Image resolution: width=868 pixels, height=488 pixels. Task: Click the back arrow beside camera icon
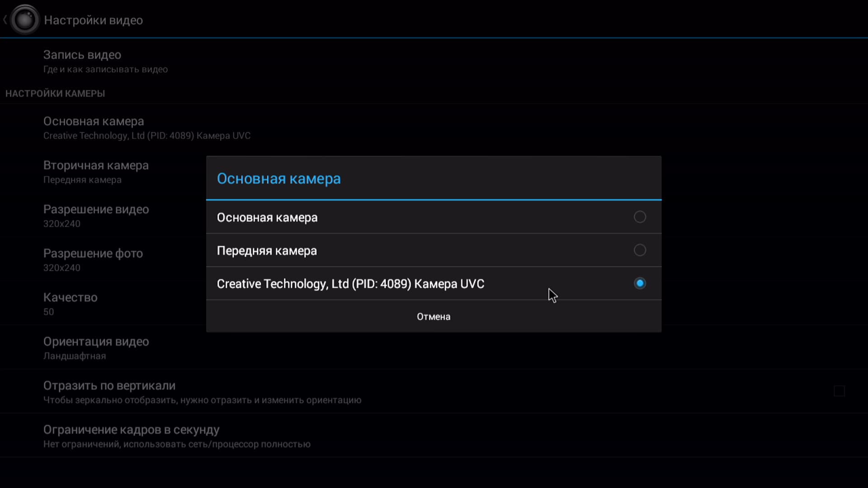pos(5,20)
